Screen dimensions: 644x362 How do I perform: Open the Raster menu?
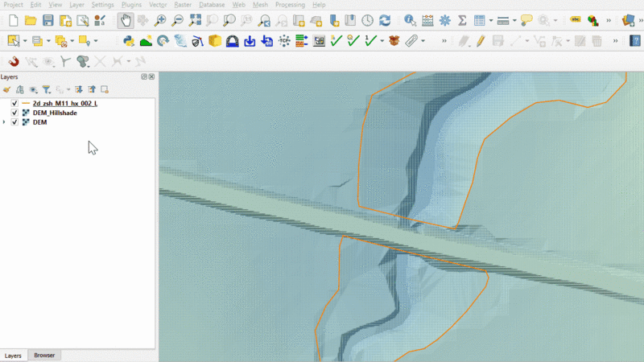(x=183, y=5)
